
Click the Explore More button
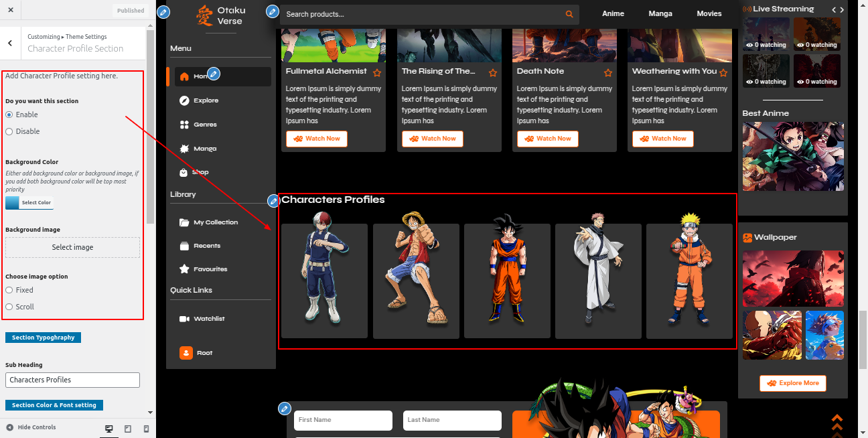792,383
